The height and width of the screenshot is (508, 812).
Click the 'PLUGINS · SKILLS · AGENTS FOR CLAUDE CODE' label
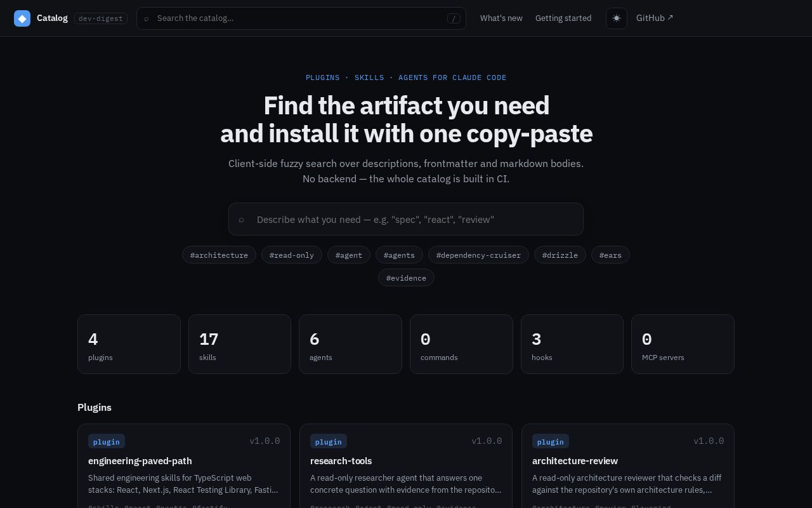406,77
